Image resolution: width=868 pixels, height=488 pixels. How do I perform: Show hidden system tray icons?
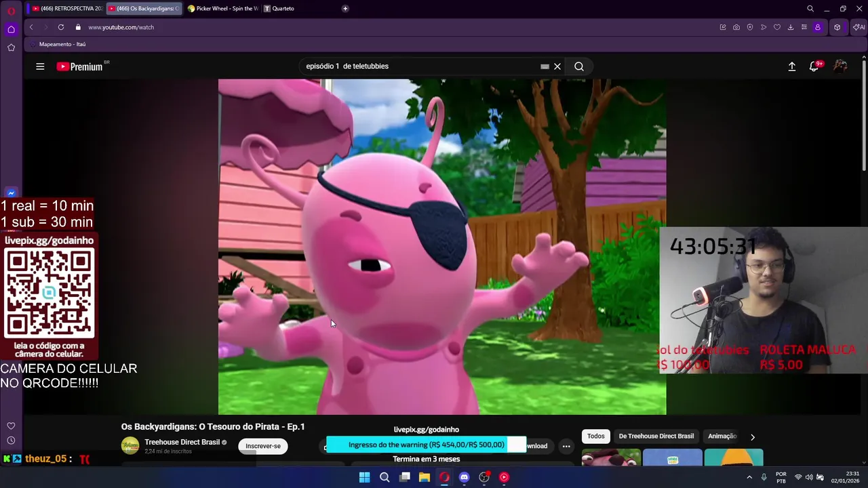pyautogui.click(x=749, y=477)
